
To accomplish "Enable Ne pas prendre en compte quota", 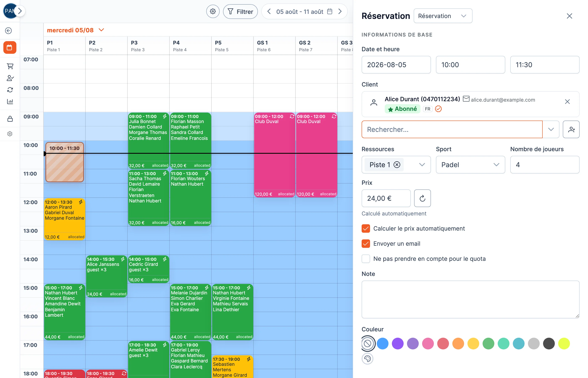I will tap(366, 259).
